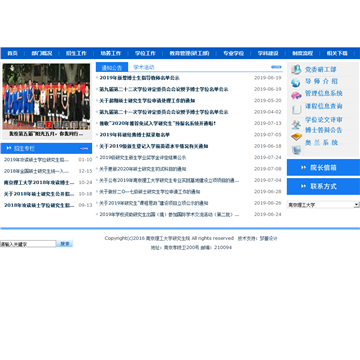Click the people-network icon beside 学位论文评审
This screenshot has height=360, width=360.
tap(296, 125)
